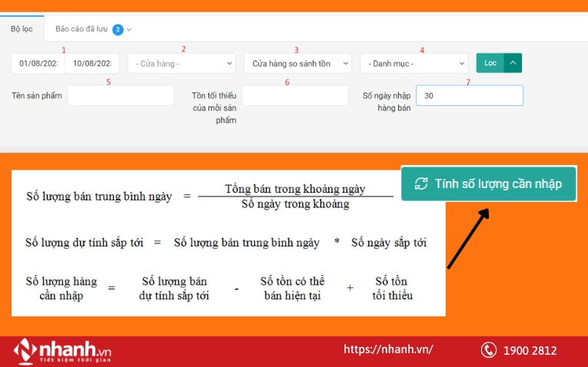Click the Số ngày nhập hàng bán field
Screen dimensions: 588x367
click(x=469, y=95)
